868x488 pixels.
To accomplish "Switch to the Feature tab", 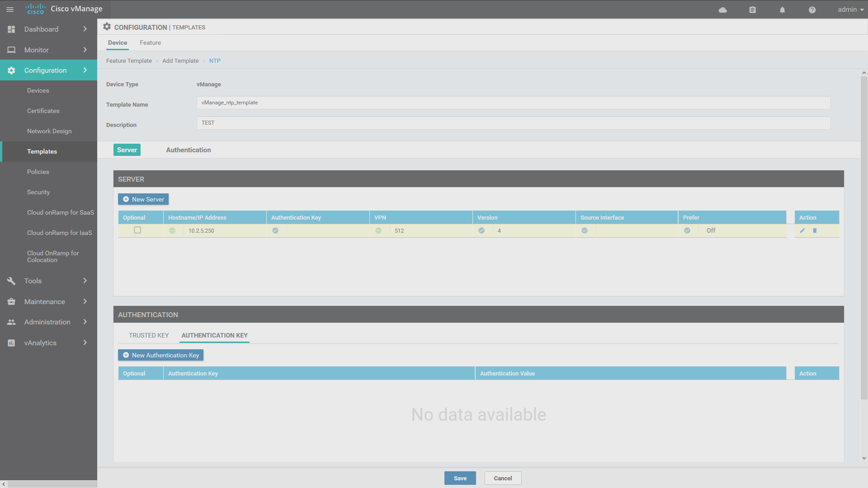I will [x=150, y=42].
